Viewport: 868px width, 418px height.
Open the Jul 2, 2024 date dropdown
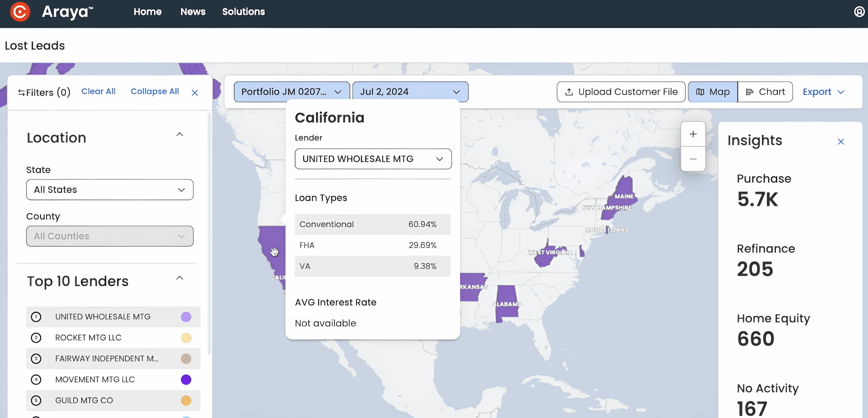pyautogui.click(x=410, y=92)
